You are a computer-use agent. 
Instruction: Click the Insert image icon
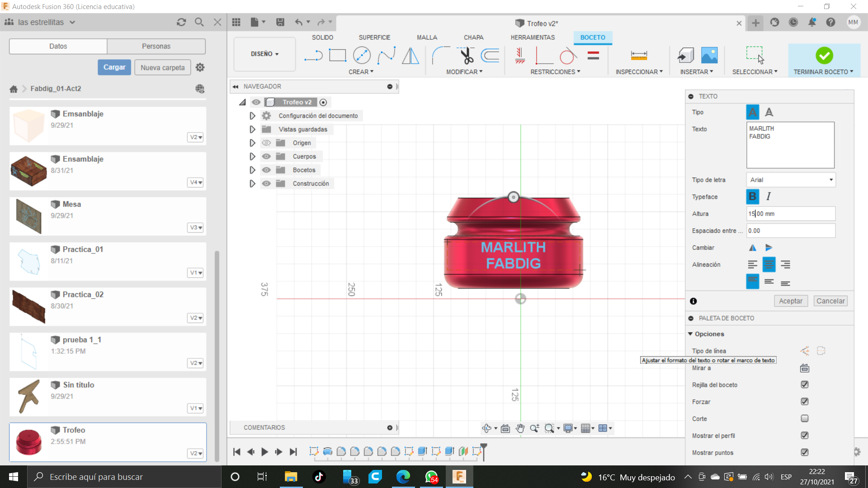[709, 56]
